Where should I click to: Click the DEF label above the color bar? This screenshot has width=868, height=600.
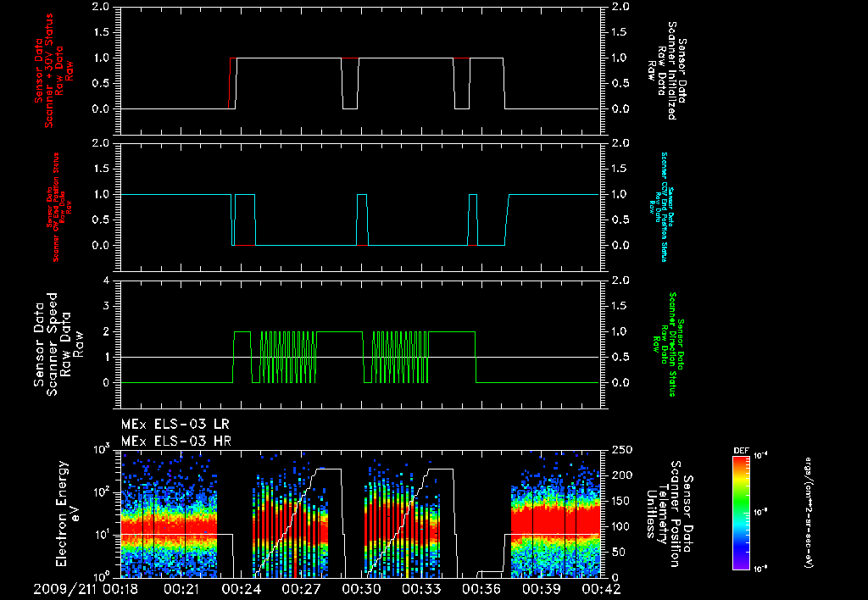(x=741, y=451)
